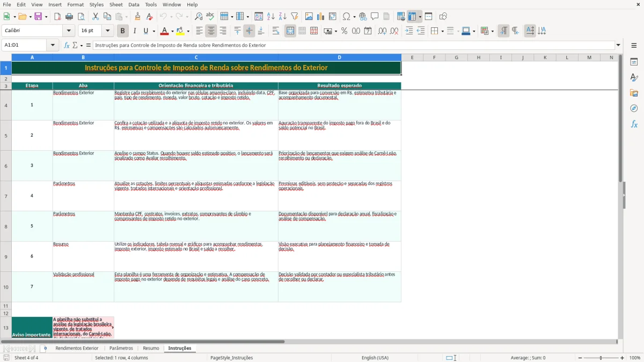Switch to Rendimentos Exterior sheet tab

coord(77,348)
